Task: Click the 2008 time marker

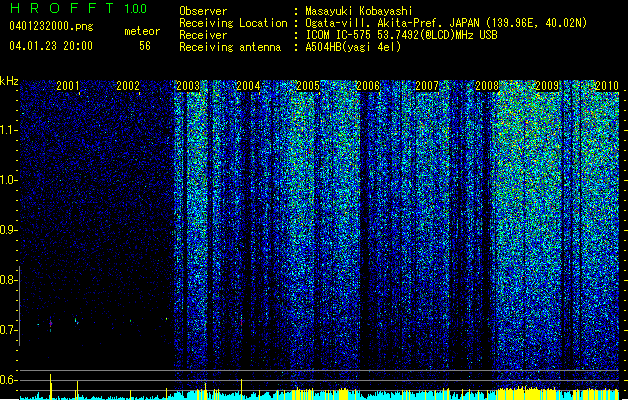Action: pos(487,86)
